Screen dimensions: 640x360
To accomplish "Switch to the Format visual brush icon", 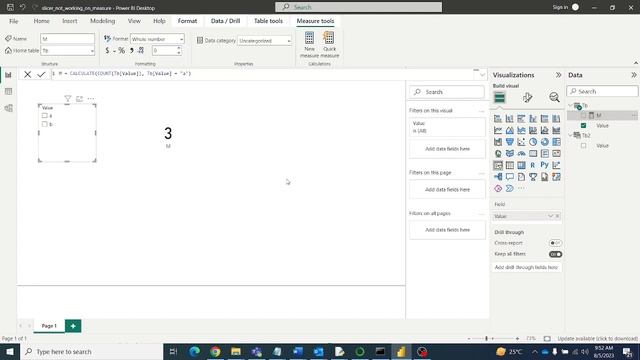I will click(x=527, y=98).
